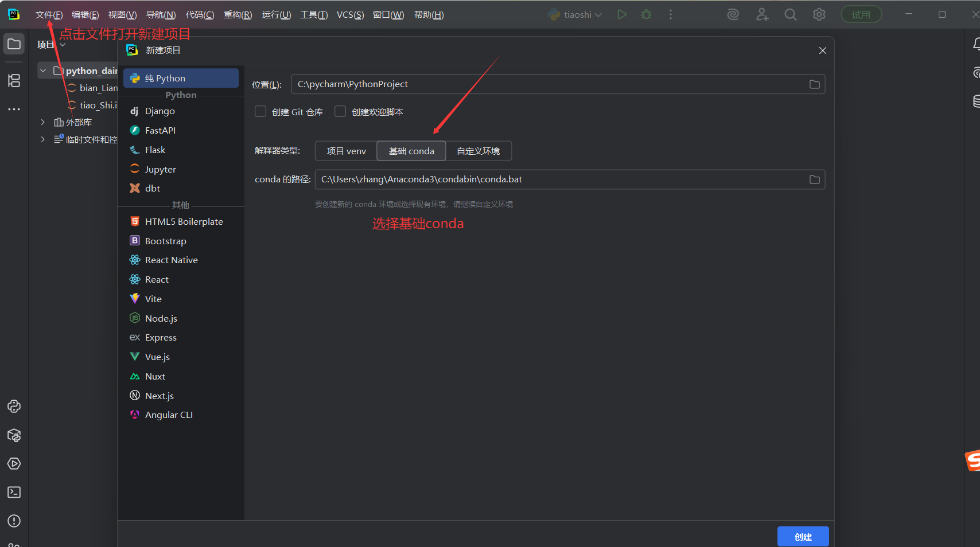Image resolution: width=980 pixels, height=547 pixels.
Task: Open the tiaoshi run configuration dropdown
Action: tap(575, 14)
